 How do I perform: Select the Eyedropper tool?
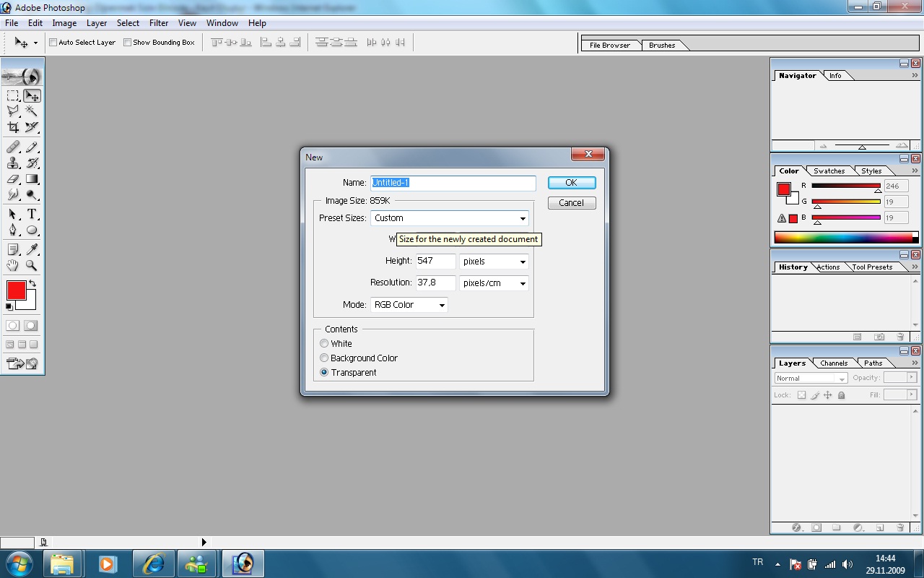pos(32,249)
